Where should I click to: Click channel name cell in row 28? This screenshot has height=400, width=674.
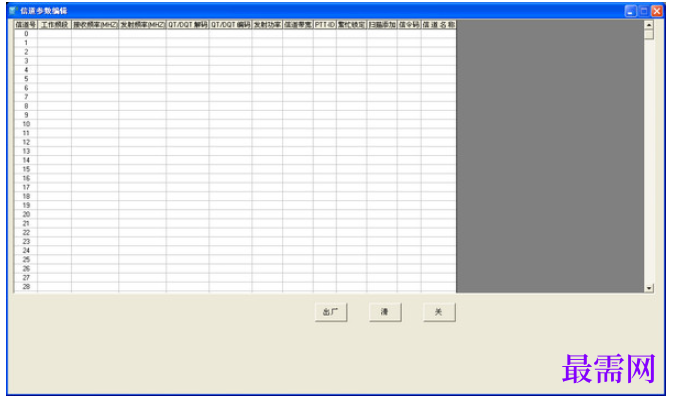pos(438,287)
